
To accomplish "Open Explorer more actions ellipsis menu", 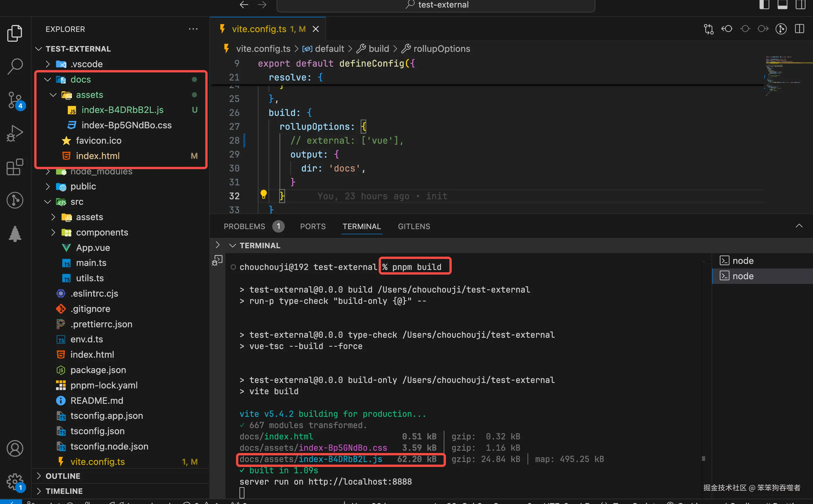I will 193,29.
